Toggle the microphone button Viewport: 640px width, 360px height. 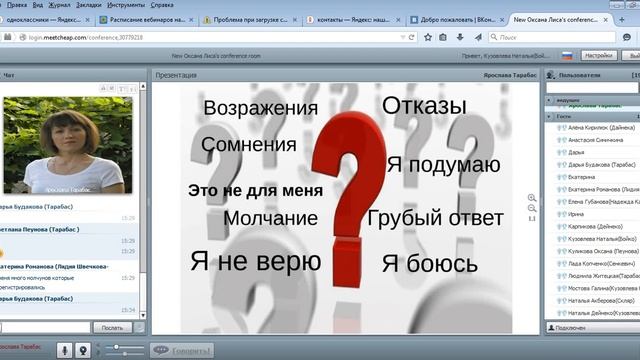[x=64, y=351]
